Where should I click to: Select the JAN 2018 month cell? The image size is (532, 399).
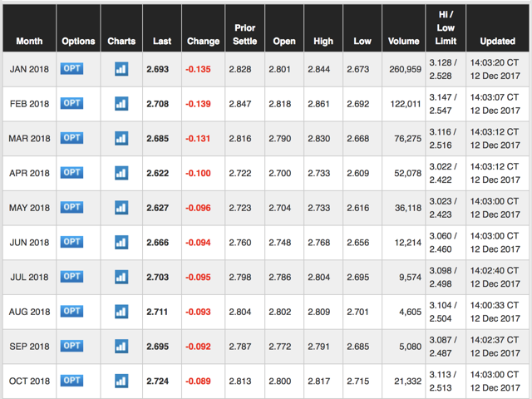tap(29, 69)
